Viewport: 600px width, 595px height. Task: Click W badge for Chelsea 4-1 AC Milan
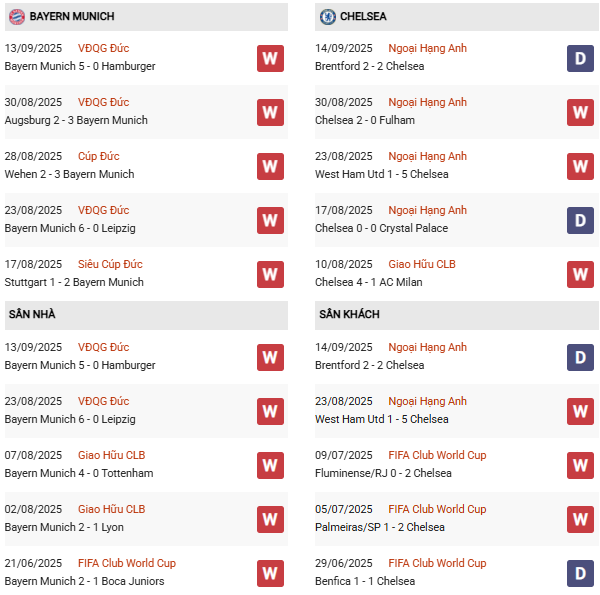pyautogui.click(x=580, y=274)
